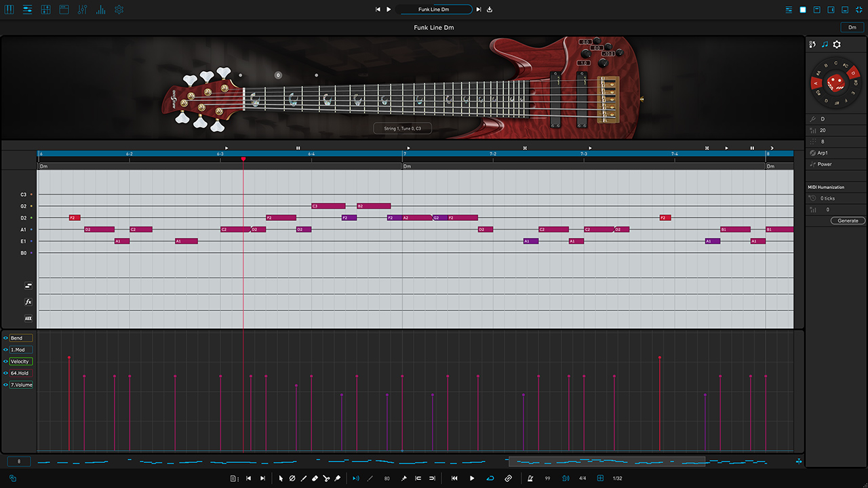Viewport: 868px width, 488px height.
Task: Open the Dm key selector box
Action: point(852,27)
